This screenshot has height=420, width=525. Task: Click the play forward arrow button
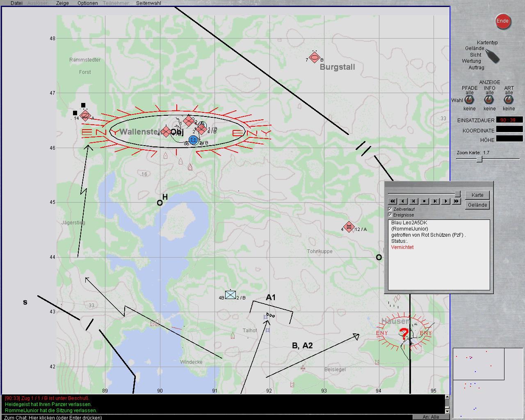[446, 201]
